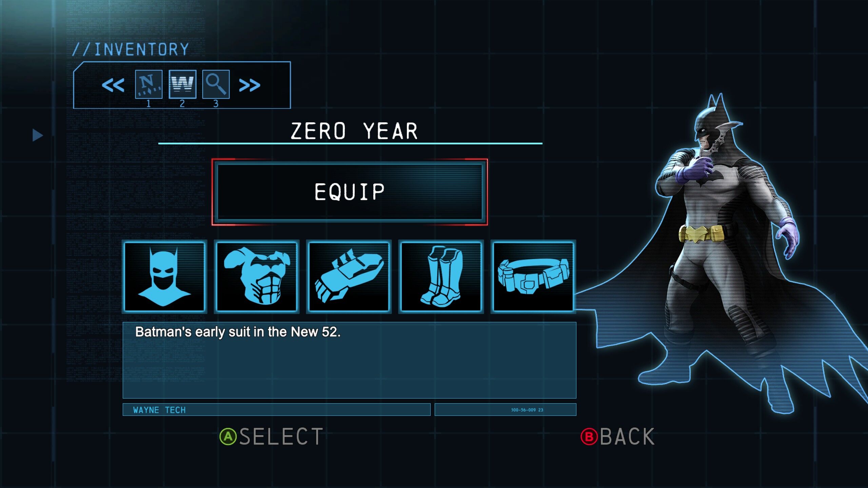Image resolution: width=868 pixels, height=488 pixels.
Task: Click the SELECT label
Action: coord(281,436)
